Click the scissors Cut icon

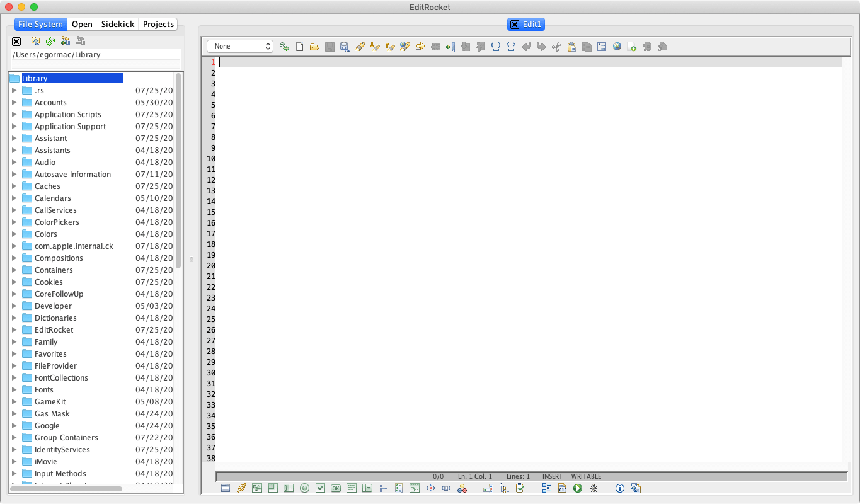[556, 47]
